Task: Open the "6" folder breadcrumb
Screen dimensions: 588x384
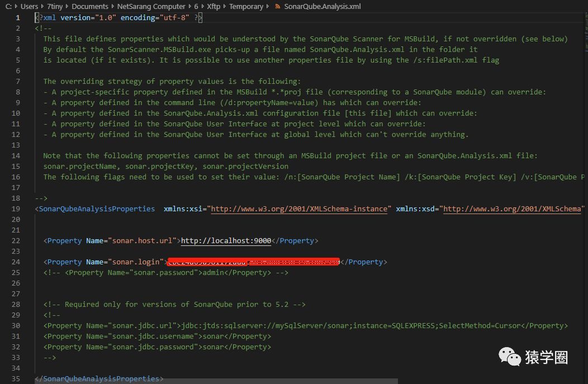Action: (196, 6)
